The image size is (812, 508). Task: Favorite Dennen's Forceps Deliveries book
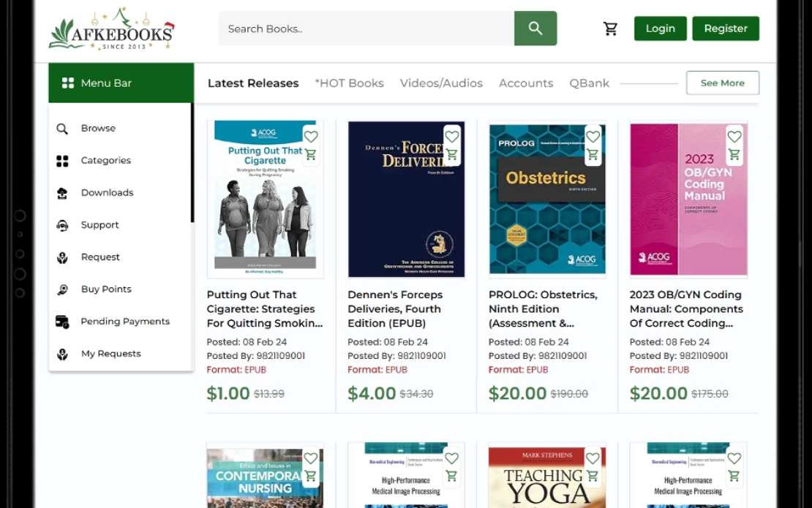451,137
